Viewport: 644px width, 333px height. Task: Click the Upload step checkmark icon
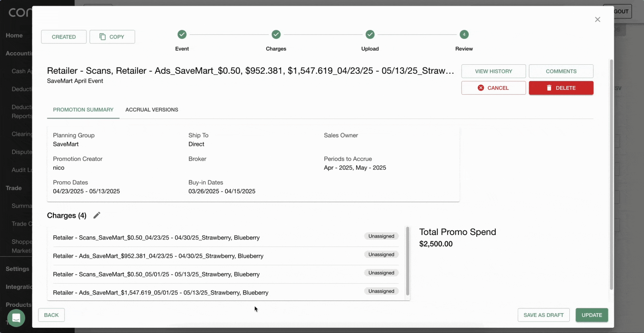point(370,35)
